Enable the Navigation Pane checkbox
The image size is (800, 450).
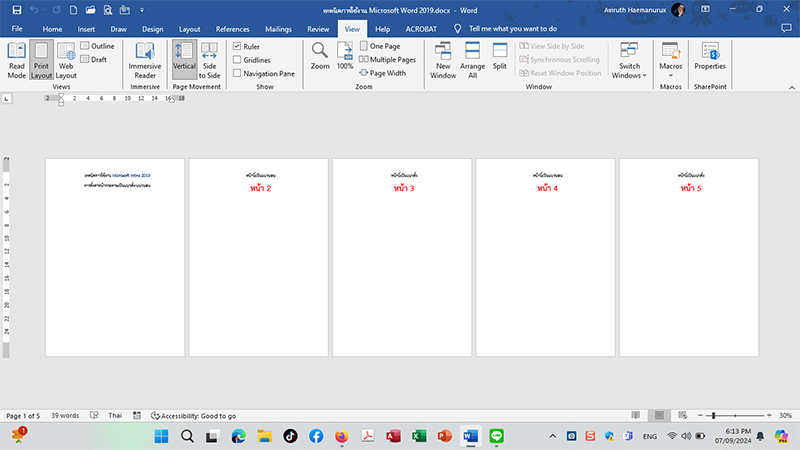coord(237,73)
